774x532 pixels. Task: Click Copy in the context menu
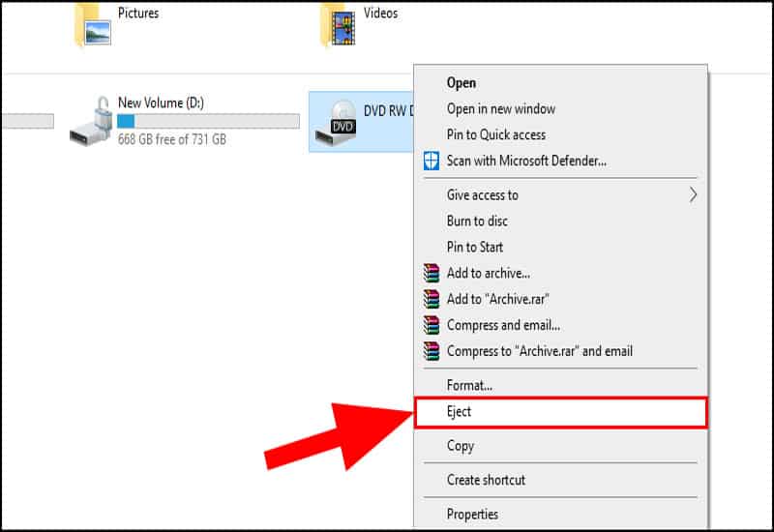pos(461,446)
